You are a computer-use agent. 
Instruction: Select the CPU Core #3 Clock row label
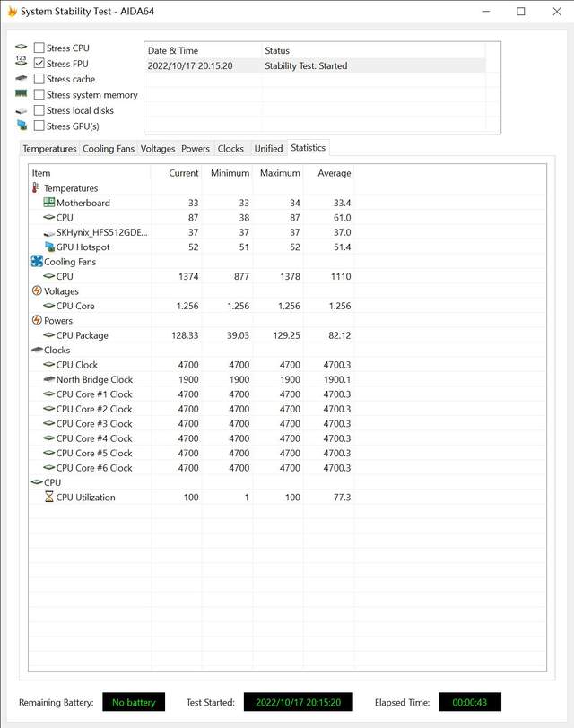point(94,423)
